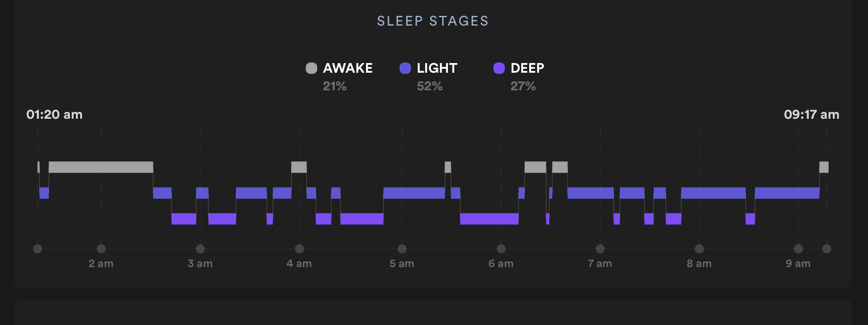Screen dimensions: 868x325
Task: Toggle the DEEP sleep legend label
Action: (527, 68)
